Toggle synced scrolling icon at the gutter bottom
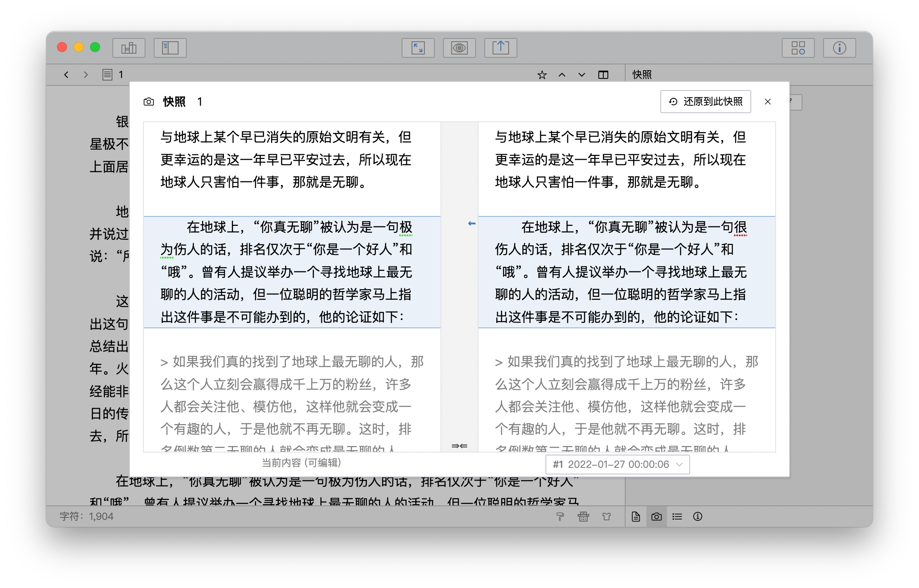The image size is (919, 588). click(x=459, y=446)
